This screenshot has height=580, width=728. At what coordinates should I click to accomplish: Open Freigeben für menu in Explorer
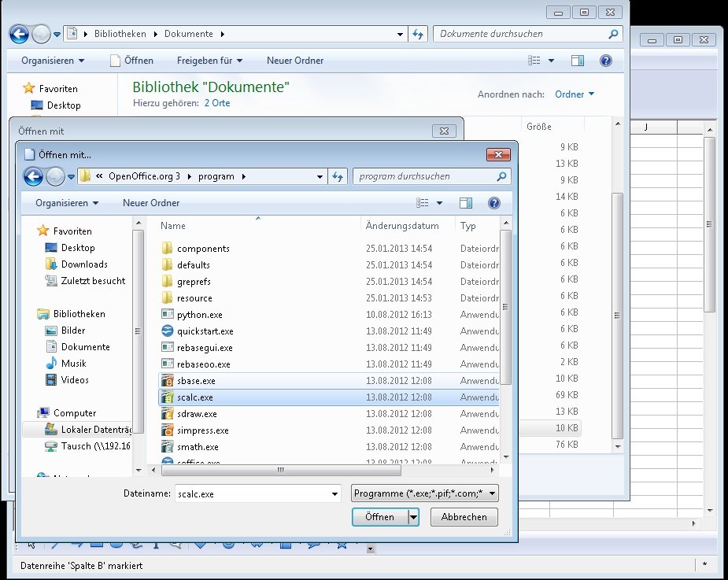pos(209,61)
